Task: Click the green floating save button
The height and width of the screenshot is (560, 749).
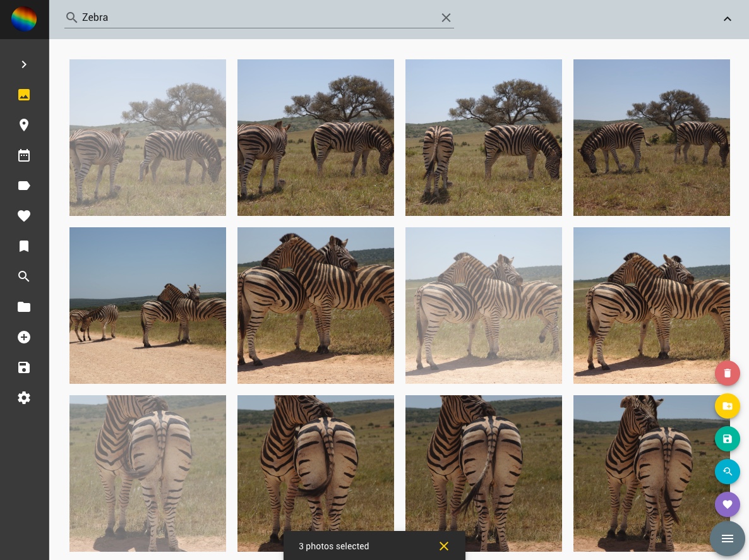Action: coord(727,439)
